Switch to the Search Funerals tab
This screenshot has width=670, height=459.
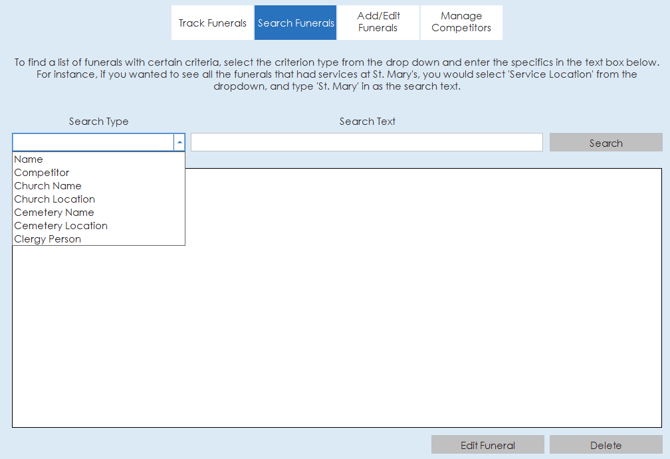(x=296, y=23)
